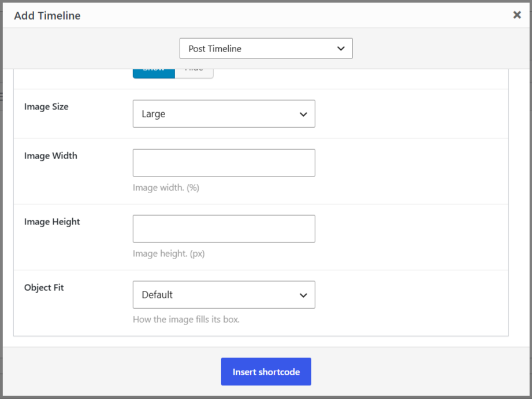Open the Post Timeline type dropdown
The image size is (532, 399).
click(266, 48)
